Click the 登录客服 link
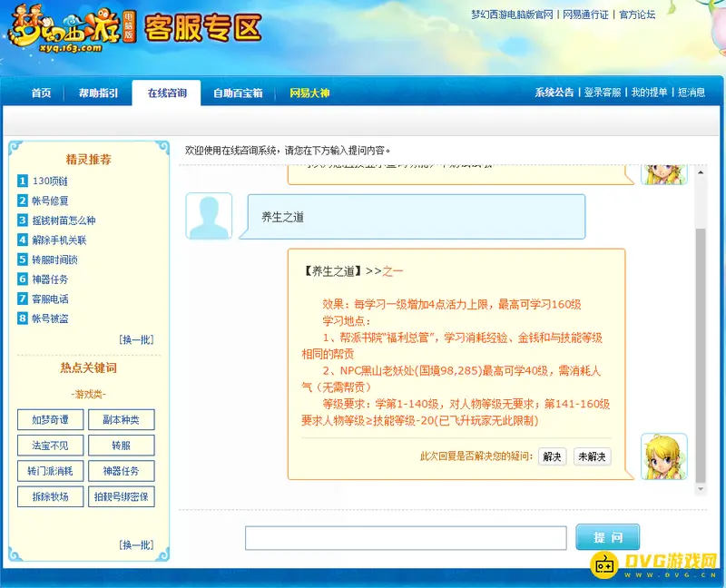 point(603,93)
